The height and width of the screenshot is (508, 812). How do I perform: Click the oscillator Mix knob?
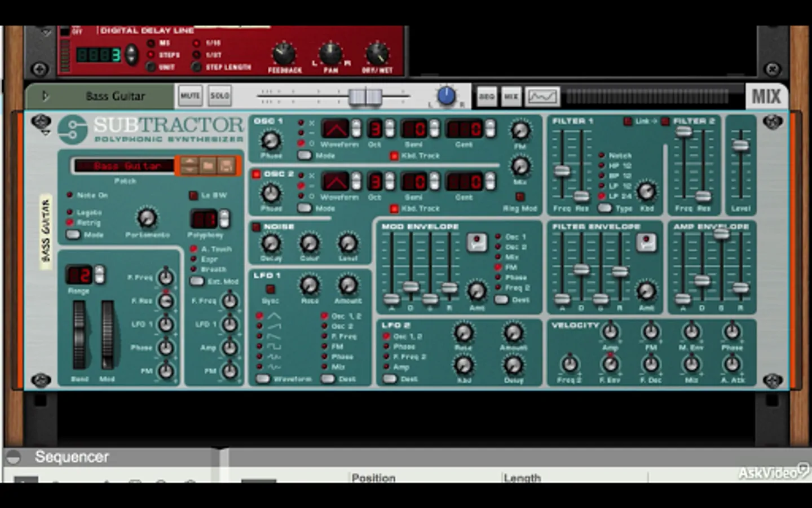click(x=520, y=167)
